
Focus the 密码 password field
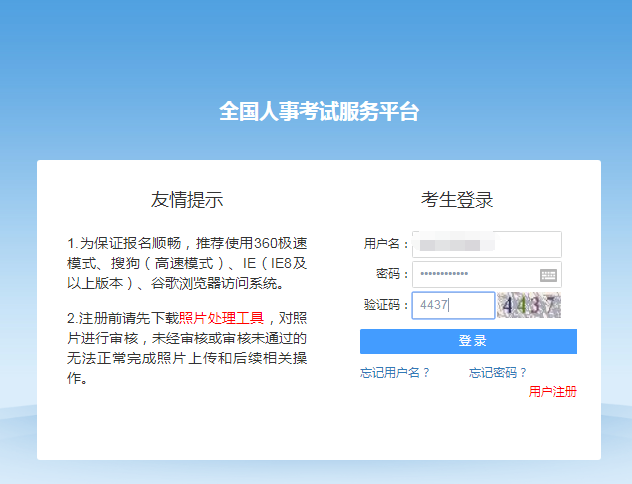475,275
